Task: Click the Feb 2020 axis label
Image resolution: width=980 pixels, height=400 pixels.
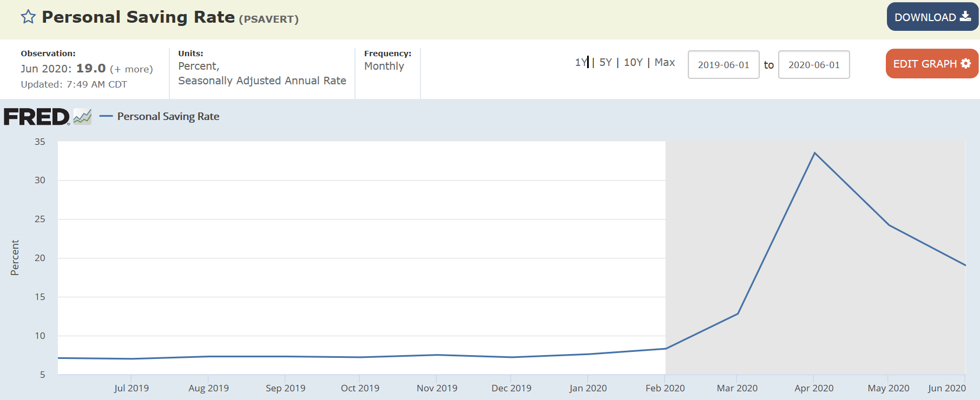Action: (665, 388)
